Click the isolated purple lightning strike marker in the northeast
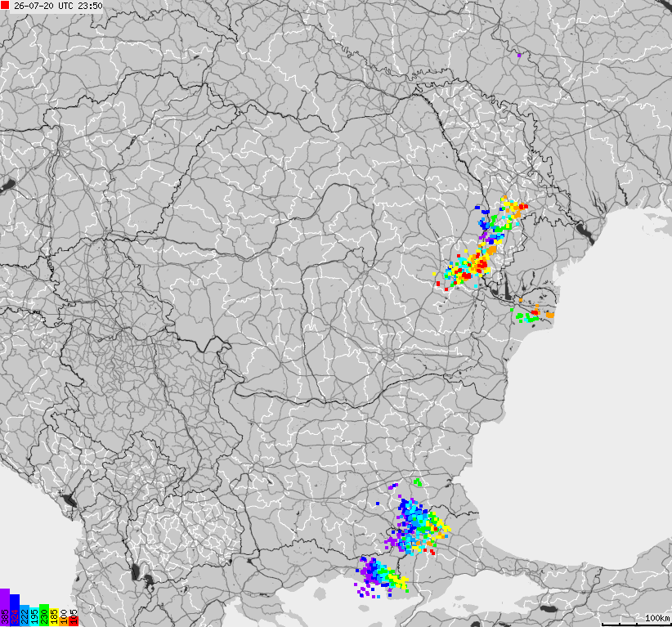Viewport: 672px width, 627px height. (x=519, y=56)
